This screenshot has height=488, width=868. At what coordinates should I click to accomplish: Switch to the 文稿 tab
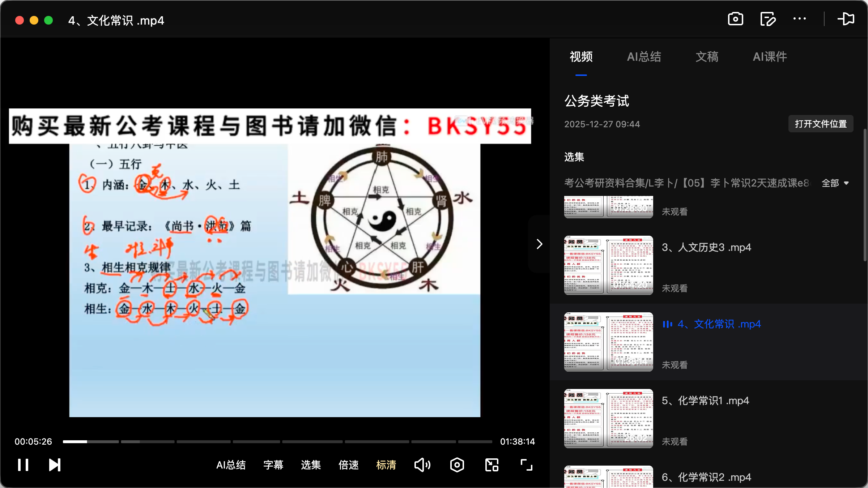click(706, 57)
